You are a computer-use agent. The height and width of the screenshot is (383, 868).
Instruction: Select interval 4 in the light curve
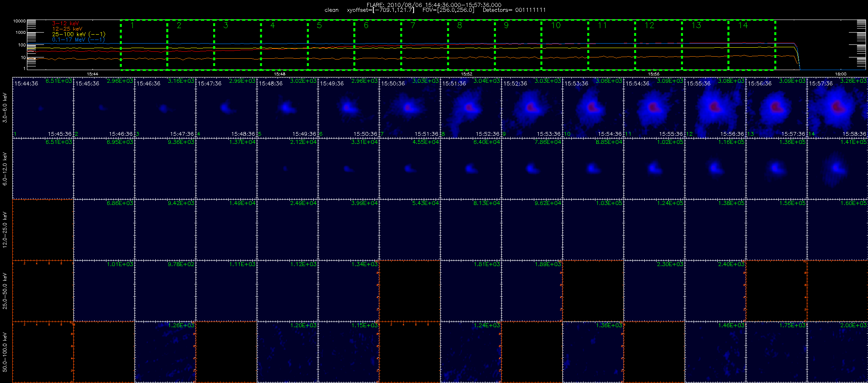(x=284, y=45)
